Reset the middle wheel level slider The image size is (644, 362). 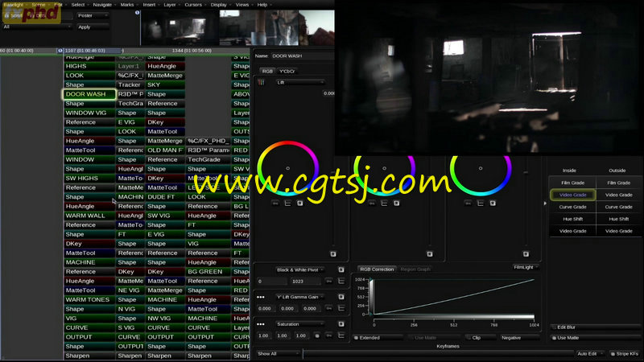tap(430, 254)
